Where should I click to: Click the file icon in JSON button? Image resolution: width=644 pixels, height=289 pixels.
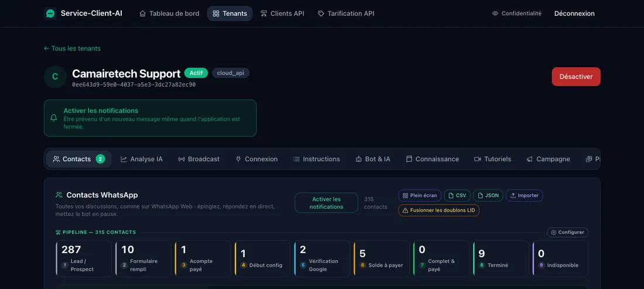pos(480,196)
